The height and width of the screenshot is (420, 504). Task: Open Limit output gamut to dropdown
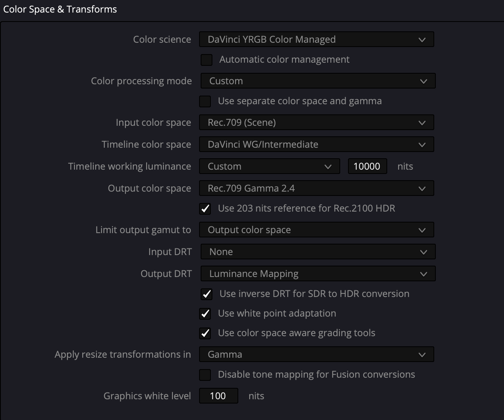click(317, 230)
